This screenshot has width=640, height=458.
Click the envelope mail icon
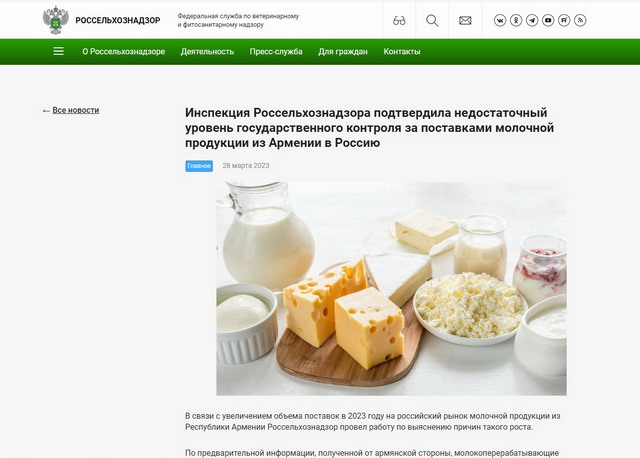(x=465, y=20)
